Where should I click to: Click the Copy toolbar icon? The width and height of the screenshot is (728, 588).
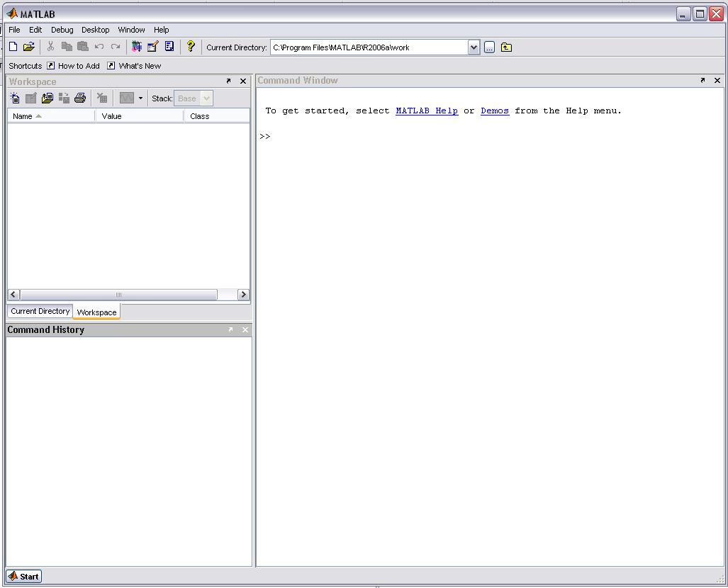click(x=67, y=47)
